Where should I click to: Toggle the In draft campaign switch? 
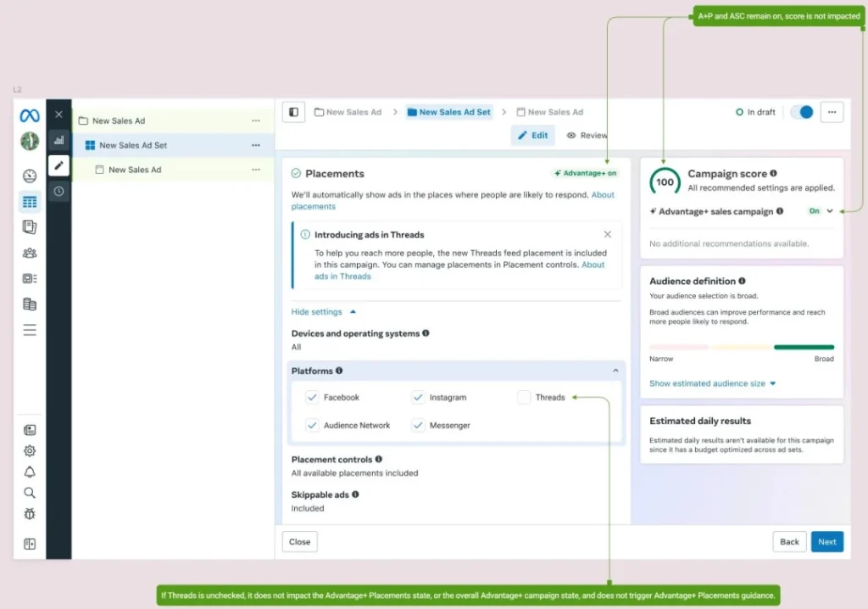[801, 112]
